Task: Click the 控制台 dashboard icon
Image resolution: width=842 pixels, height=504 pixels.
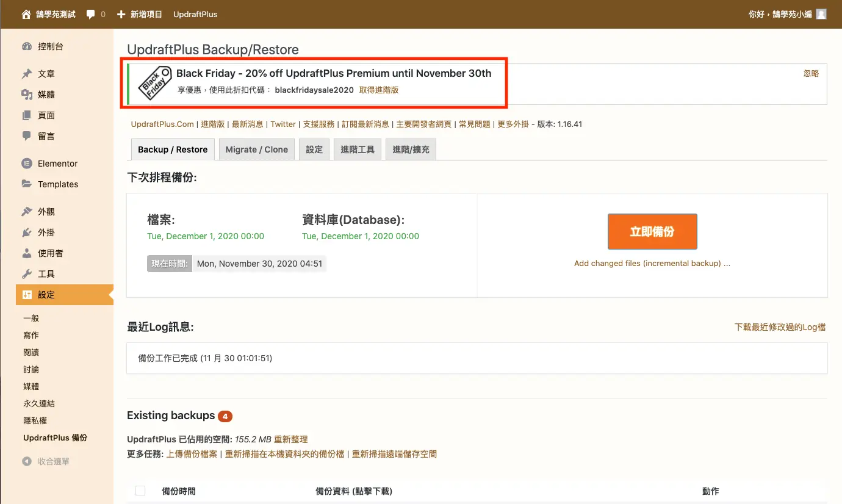Action: coord(27,46)
